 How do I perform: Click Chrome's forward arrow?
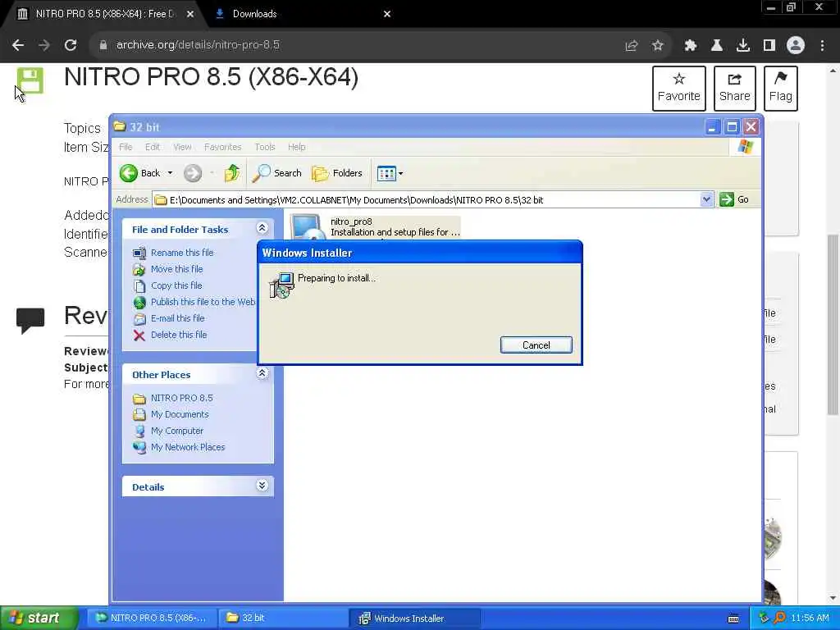click(44, 45)
